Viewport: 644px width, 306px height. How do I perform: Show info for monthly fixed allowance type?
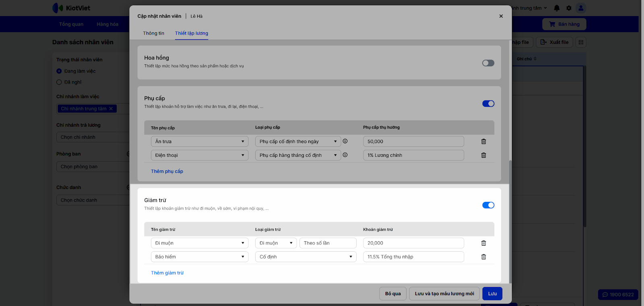345,155
